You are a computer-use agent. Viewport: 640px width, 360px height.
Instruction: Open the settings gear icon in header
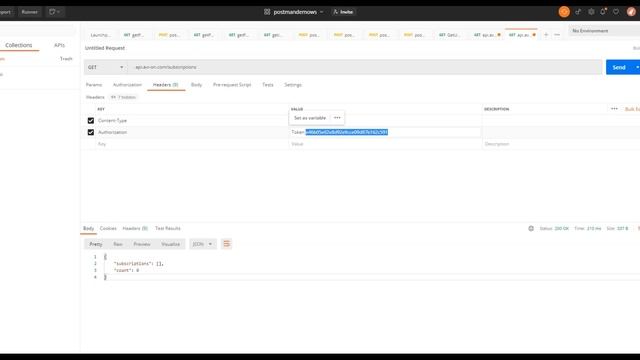591,12
